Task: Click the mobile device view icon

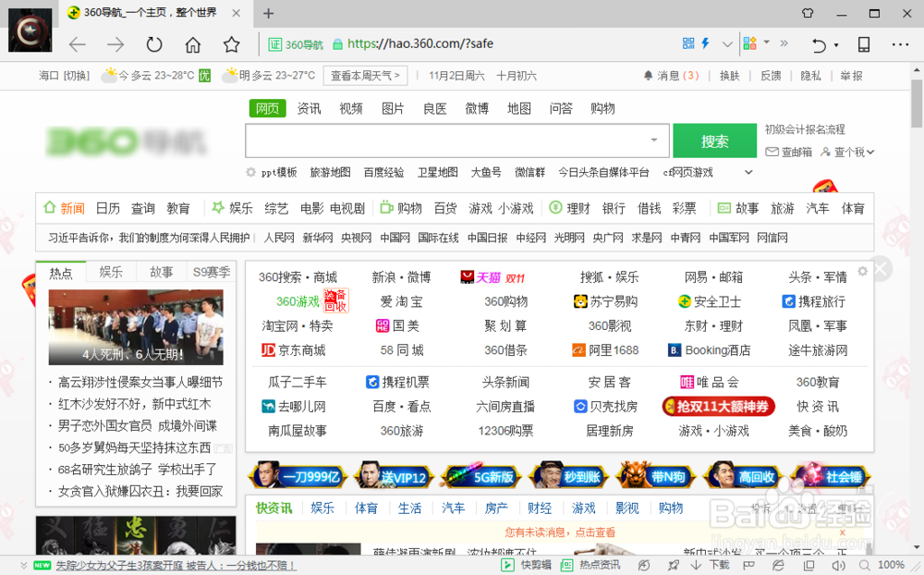Action: tap(864, 44)
